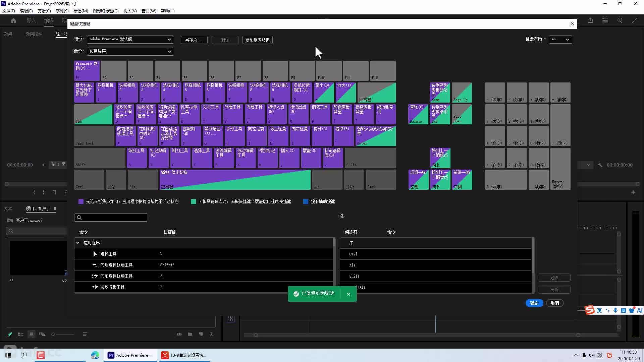Select the 选择工具 arrow icon in command list

[x=95, y=254]
